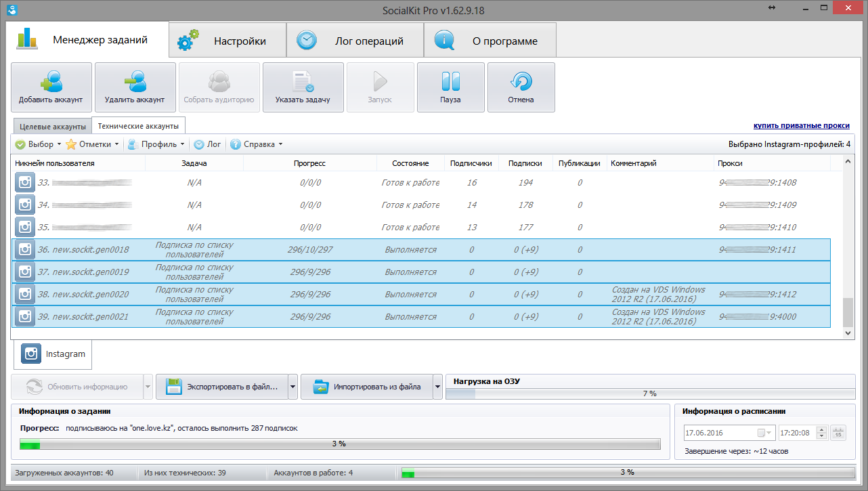Click the Задача column header
868x491 pixels.
coord(194,163)
